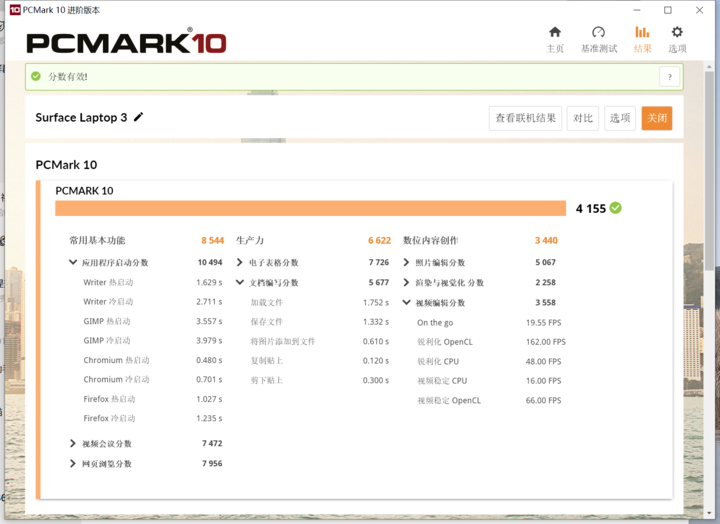Click the 对比 compare button
Viewport: 720px width, 524px height.
tap(583, 118)
